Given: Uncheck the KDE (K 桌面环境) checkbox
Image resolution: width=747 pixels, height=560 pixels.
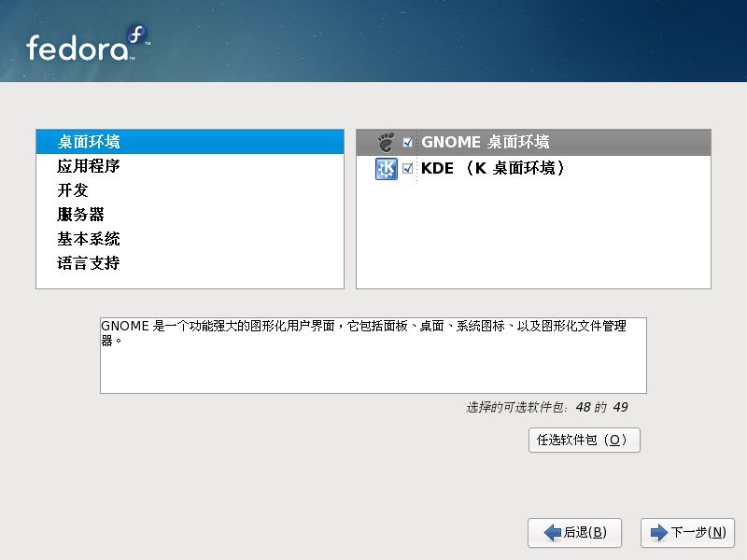Looking at the screenshot, I should click(x=407, y=168).
